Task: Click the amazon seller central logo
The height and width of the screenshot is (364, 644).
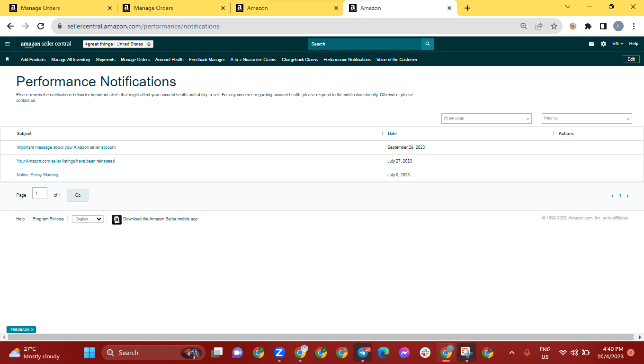Action: tap(45, 44)
